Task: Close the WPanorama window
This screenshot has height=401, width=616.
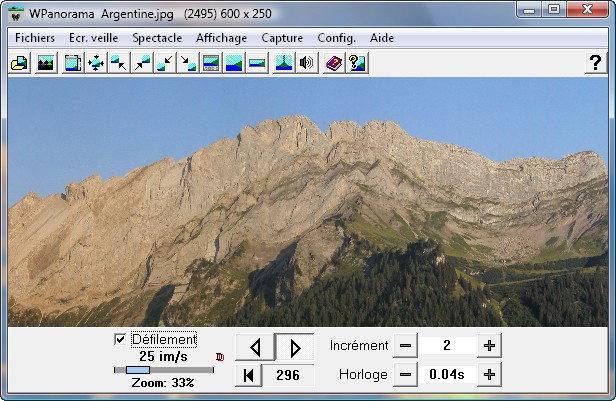Action: click(x=588, y=10)
